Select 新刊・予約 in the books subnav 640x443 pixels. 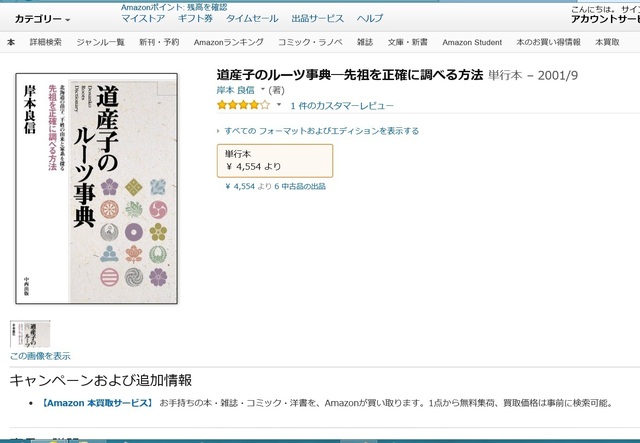click(x=159, y=42)
